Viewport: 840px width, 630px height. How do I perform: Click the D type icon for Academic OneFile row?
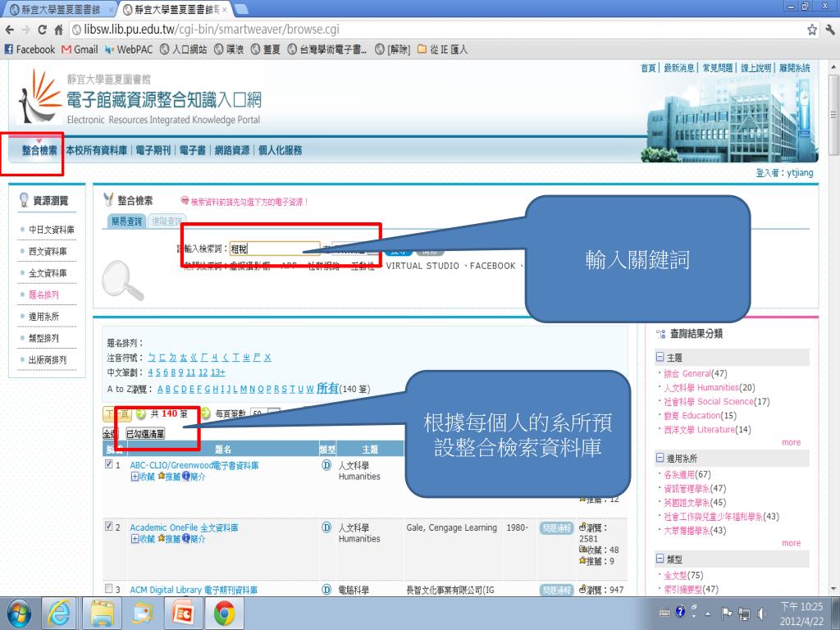(x=326, y=527)
